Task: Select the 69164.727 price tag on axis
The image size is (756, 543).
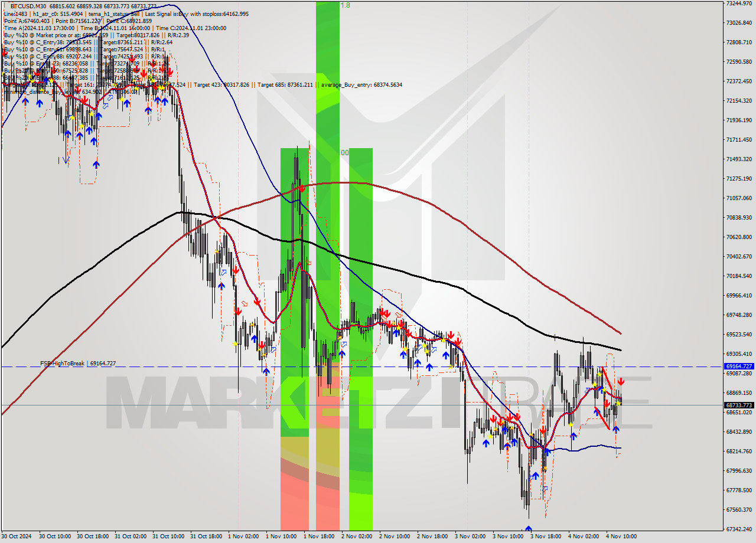Action: coord(738,367)
